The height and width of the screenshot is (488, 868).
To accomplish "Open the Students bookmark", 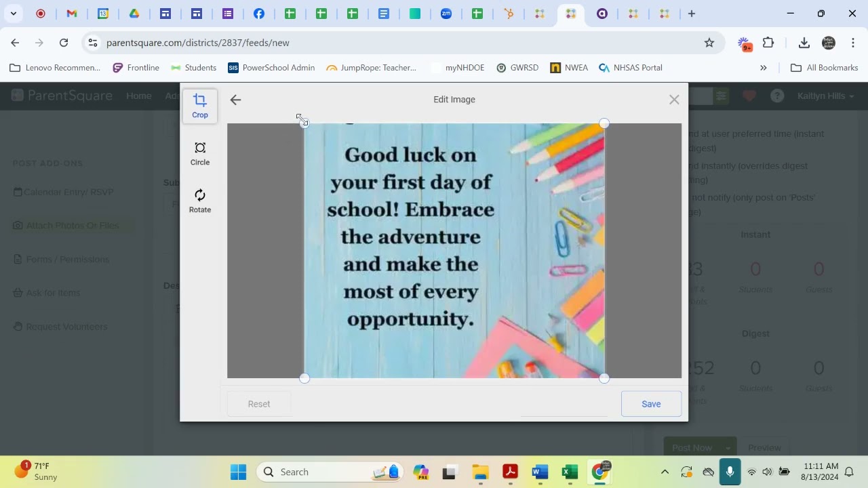I will point(194,68).
